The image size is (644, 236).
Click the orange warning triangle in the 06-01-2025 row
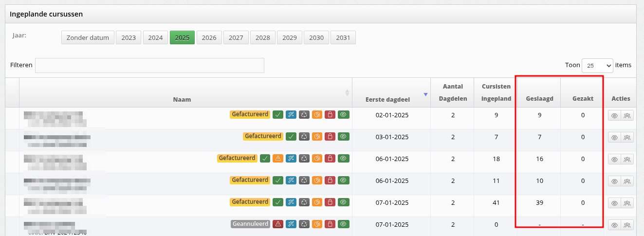pos(278,159)
